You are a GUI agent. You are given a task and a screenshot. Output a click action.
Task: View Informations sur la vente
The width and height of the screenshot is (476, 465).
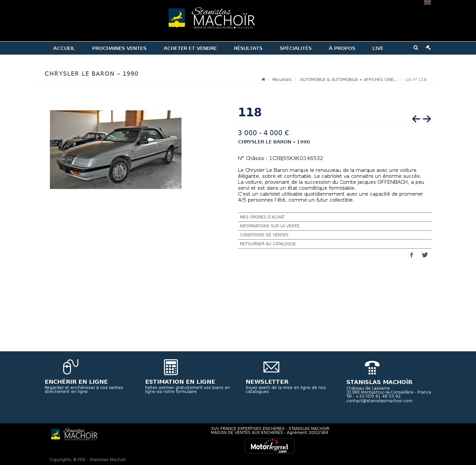[335, 226]
